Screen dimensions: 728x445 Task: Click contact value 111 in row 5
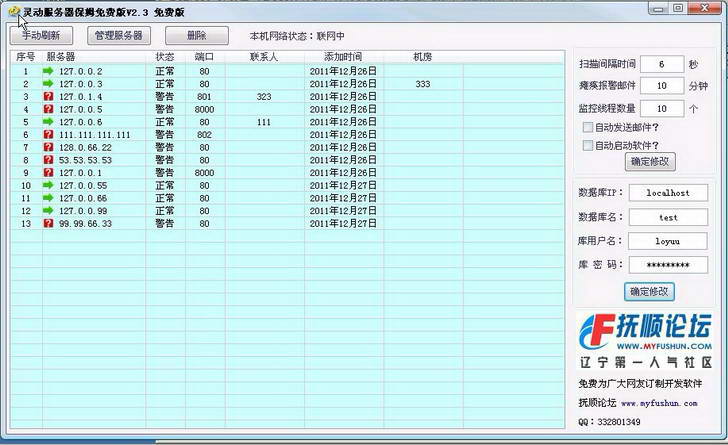(x=264, y=122)
